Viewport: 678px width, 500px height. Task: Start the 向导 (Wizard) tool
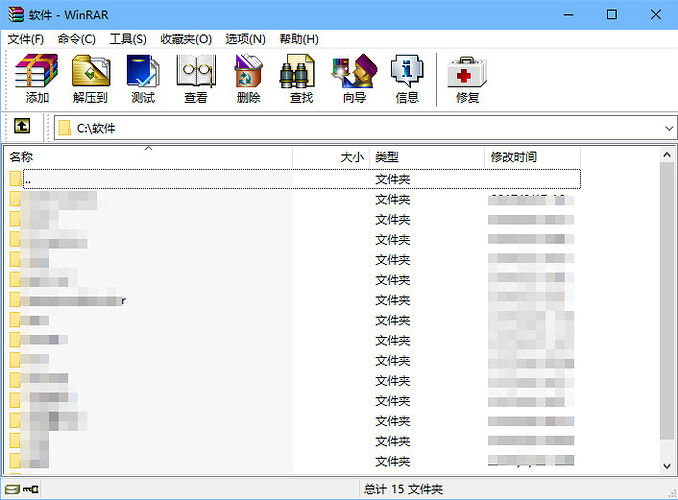pyautogui.click(x=354, y=79)
